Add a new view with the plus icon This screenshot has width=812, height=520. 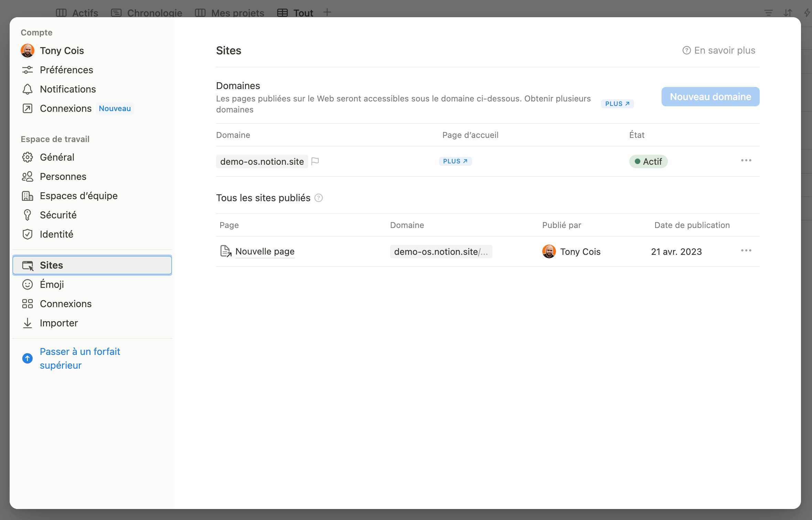pyautogui.click(x=327, y=12)
